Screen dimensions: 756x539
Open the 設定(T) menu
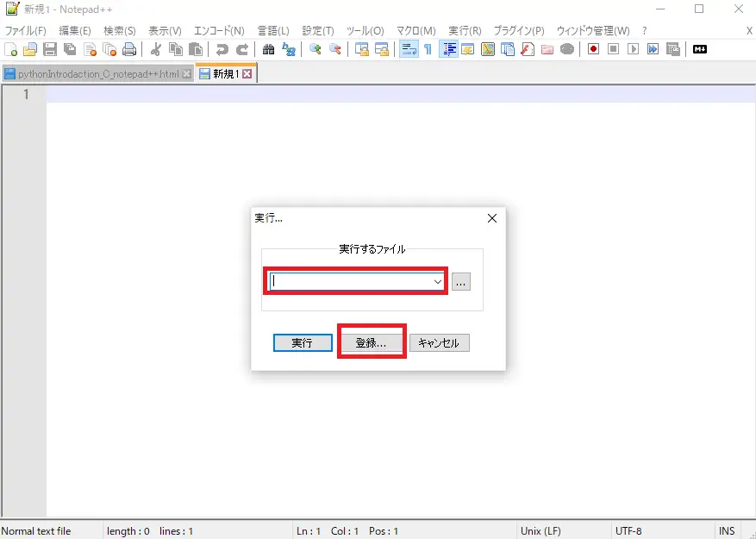point(318,31)
